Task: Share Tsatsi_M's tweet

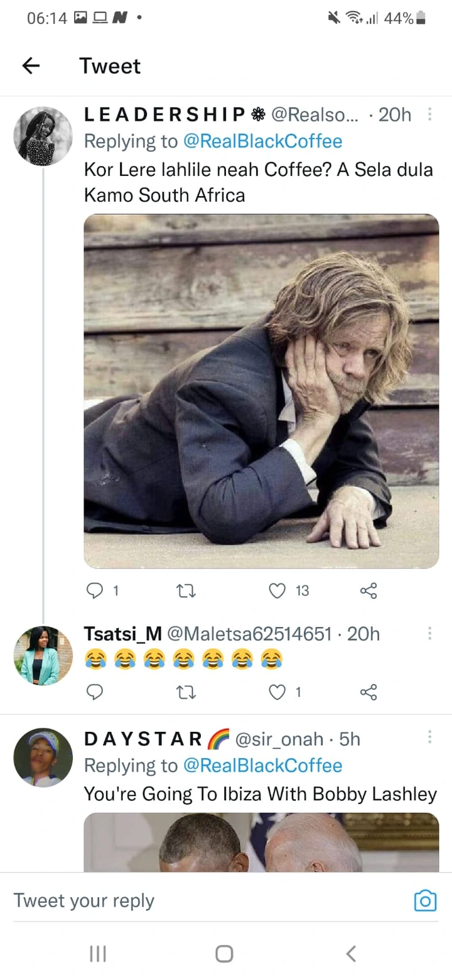Action: click(369, 692)
